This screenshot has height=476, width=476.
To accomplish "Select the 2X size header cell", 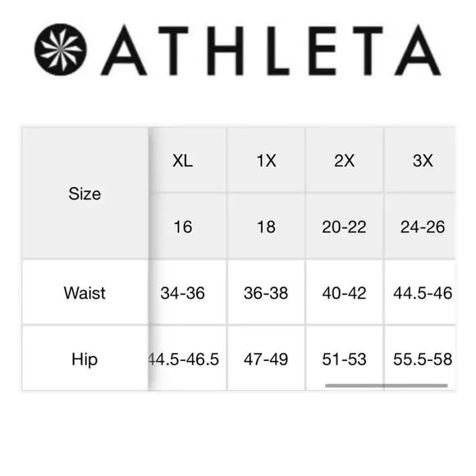I will pos(345,160).
